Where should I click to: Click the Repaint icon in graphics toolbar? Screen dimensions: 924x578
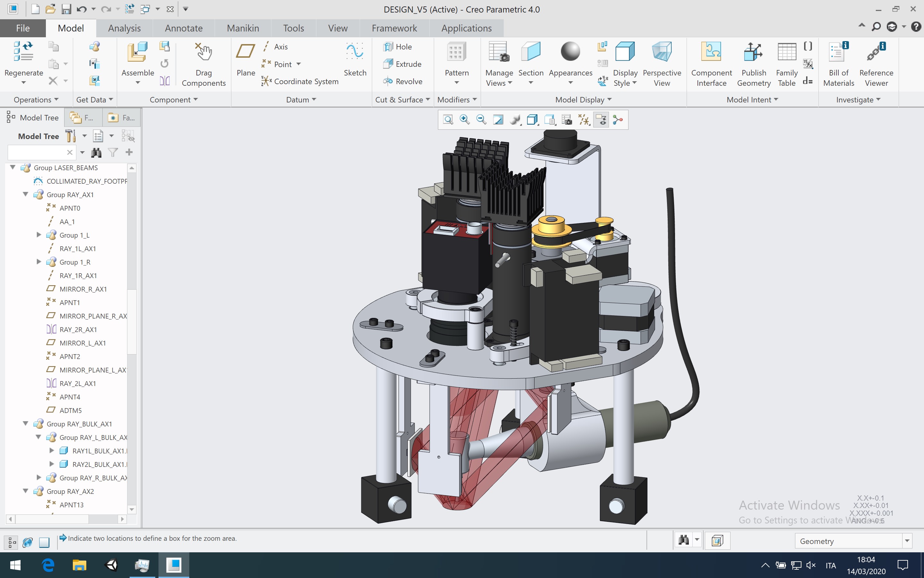pos(498,120)
